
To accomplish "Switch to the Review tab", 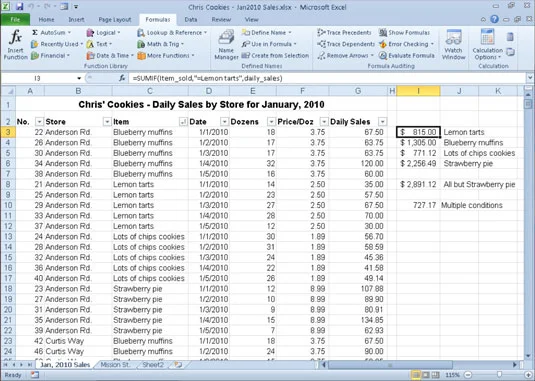I will click(221, 20).
